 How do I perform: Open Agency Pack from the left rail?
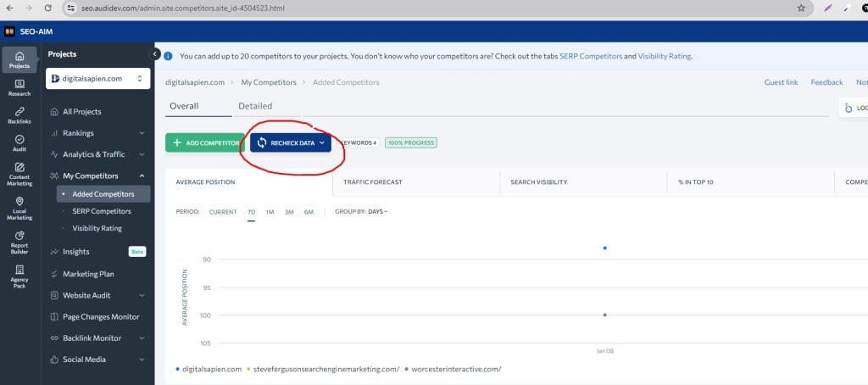[x=19, y=276]
